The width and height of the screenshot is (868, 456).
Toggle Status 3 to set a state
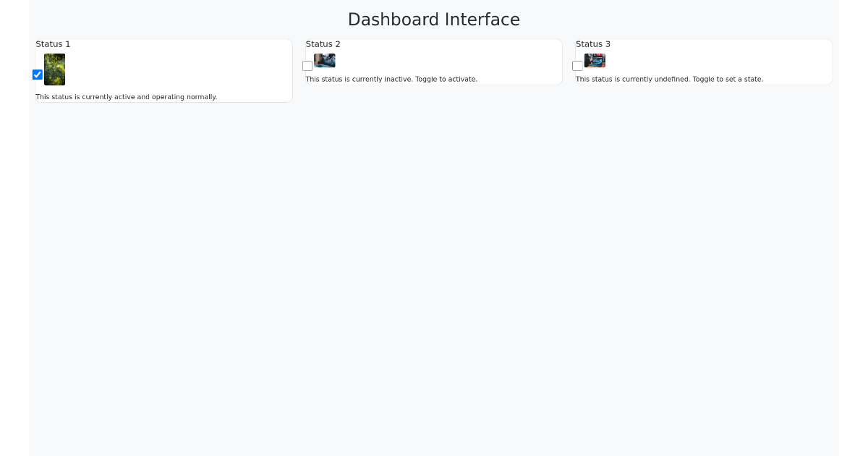[x=577, y=66]
